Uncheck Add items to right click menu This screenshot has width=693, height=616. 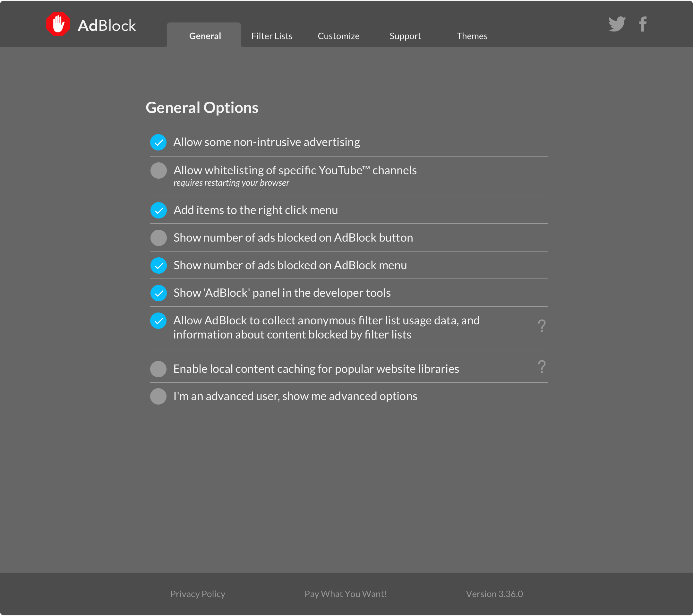coord(158,210)
